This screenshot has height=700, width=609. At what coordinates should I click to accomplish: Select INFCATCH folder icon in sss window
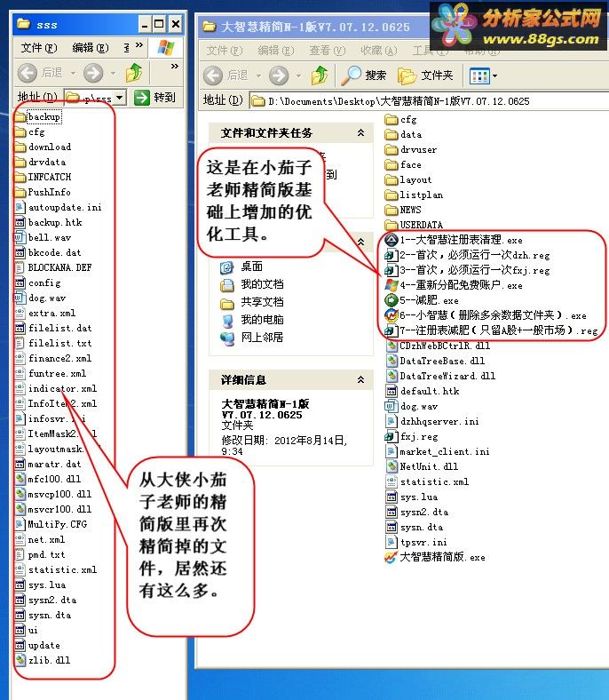click(20, 178)
